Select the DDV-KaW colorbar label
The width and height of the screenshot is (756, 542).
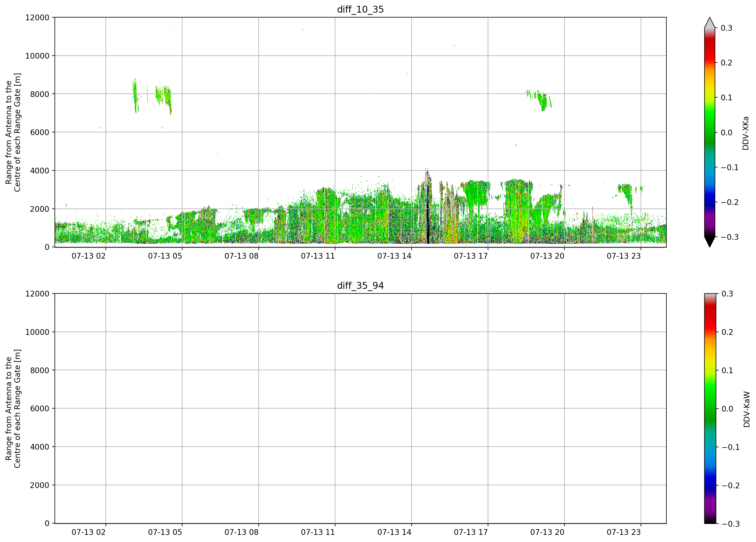(747, 409)
